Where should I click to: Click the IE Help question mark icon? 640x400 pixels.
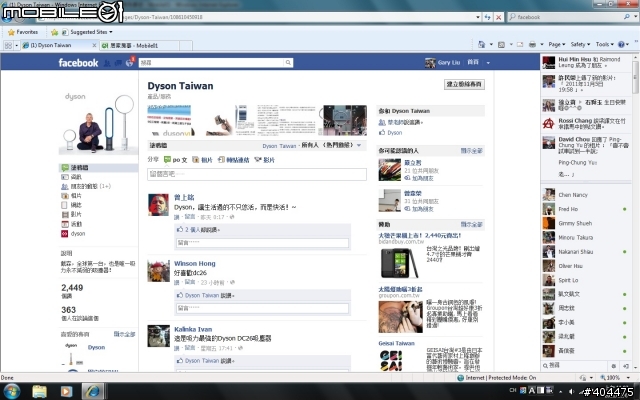(621, 44)
